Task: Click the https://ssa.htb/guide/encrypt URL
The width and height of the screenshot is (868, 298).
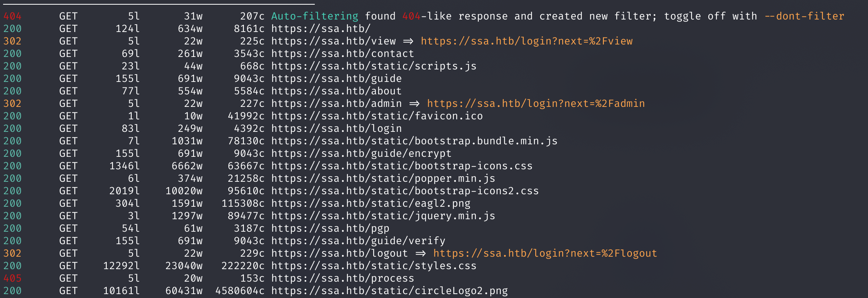Action: click(362, 154)
